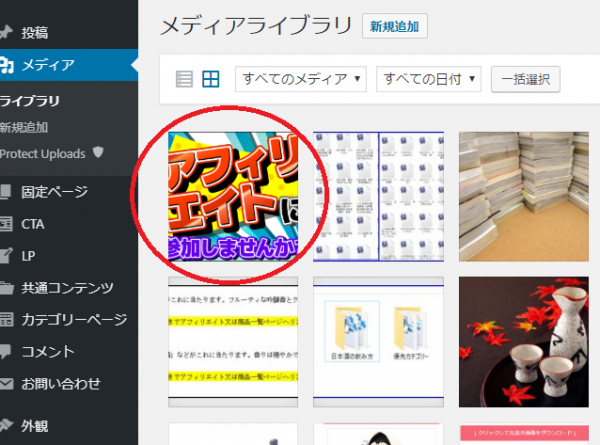Open the ライブラリ submenu link
The image size is (600, 445).
pyautogui.click(x=30, y=101)
